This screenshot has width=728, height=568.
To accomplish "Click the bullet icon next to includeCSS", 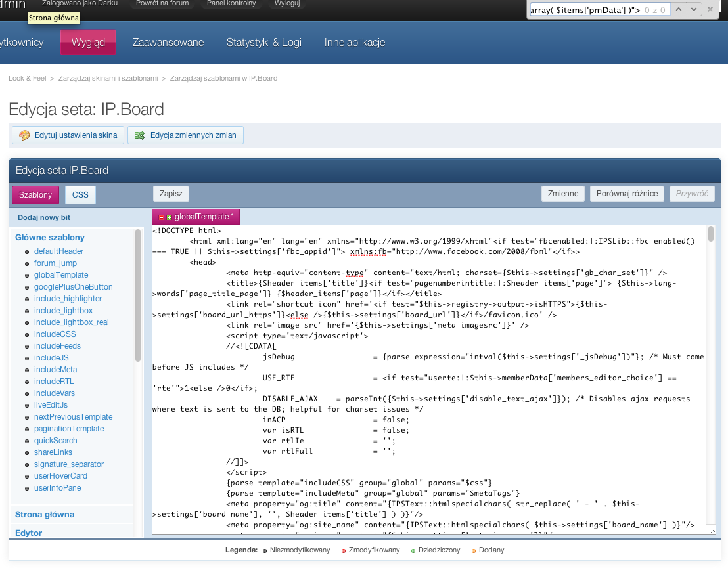I will click(27, 334).
